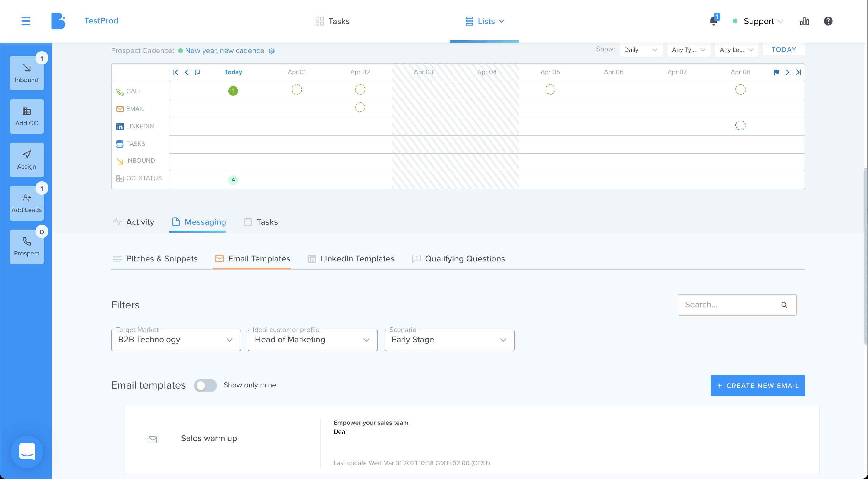Click the QC status badge showing 4
Image resolution: width=868 pixels, height=479 pixels.
[233, 180]
